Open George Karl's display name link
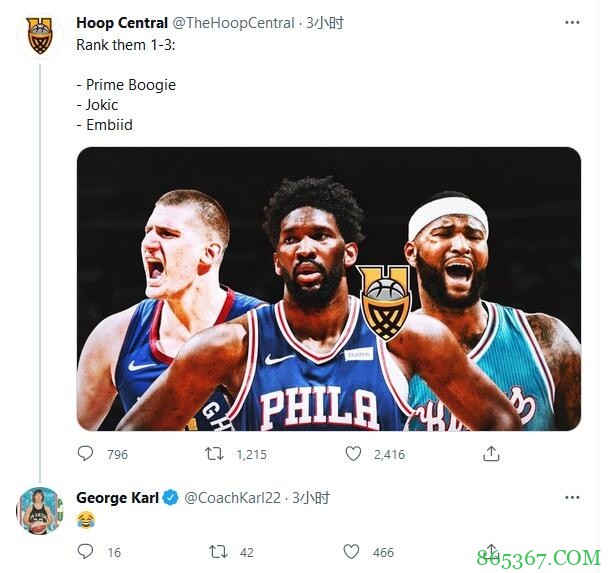Viewport: 610px width, 573px height. point(117,497)
